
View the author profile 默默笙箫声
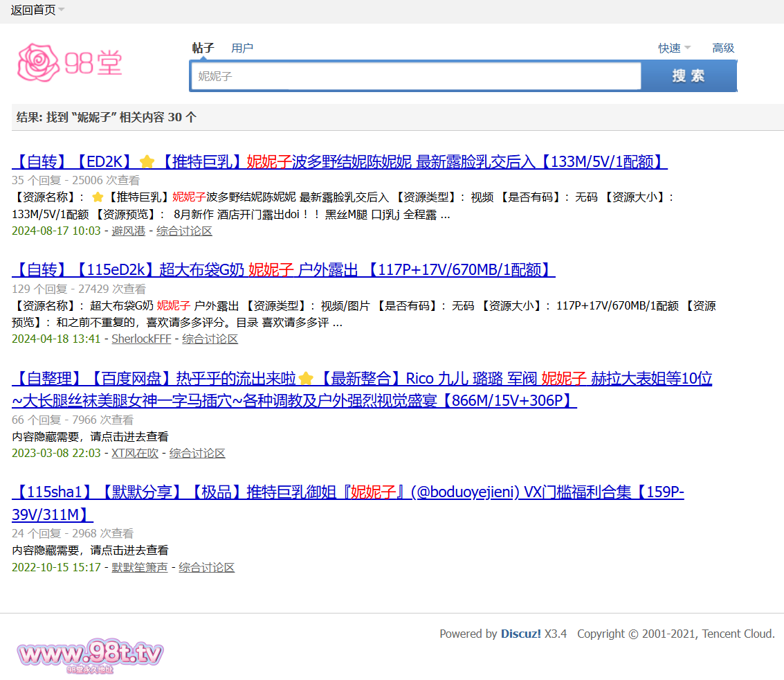tap(139, 567)
